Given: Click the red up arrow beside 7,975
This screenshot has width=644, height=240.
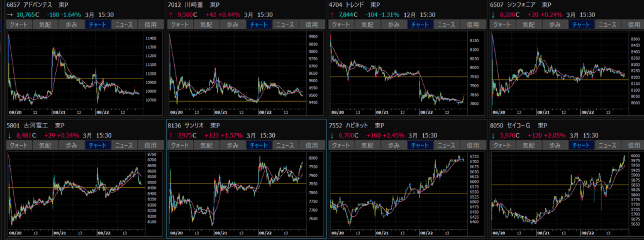Looking at the screenshot, I should [x=170, y=135].
